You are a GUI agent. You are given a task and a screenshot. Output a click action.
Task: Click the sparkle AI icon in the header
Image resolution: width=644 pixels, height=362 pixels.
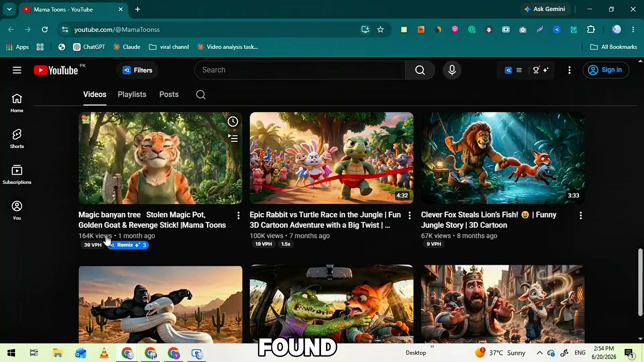[546, 70]
